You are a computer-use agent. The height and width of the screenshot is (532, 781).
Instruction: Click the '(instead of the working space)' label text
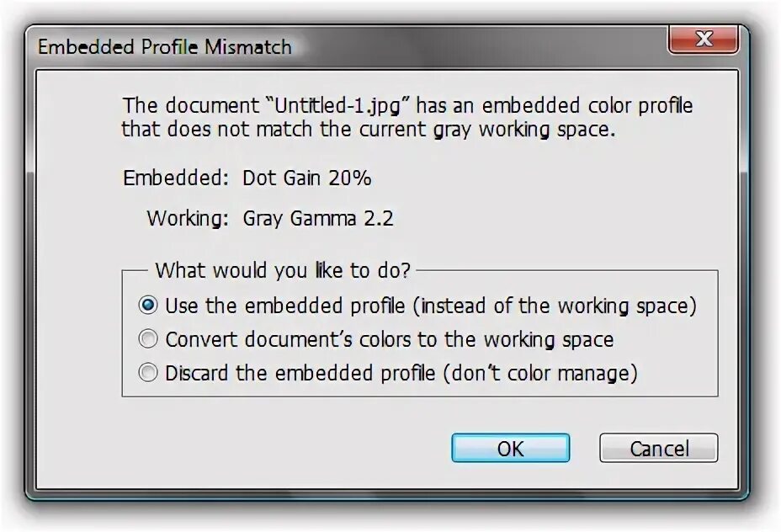click(x=554, y=306)
